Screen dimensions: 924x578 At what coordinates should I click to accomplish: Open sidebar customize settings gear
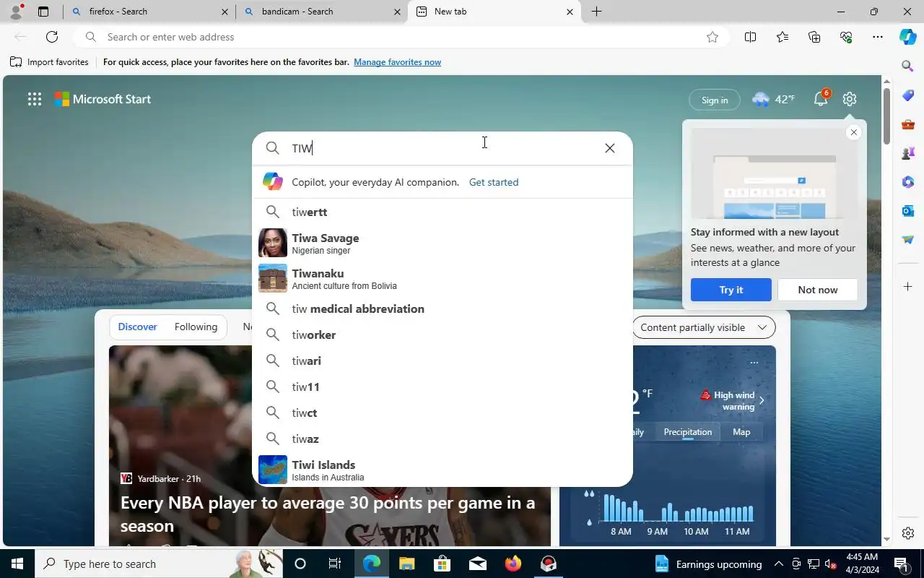(908, 533)
